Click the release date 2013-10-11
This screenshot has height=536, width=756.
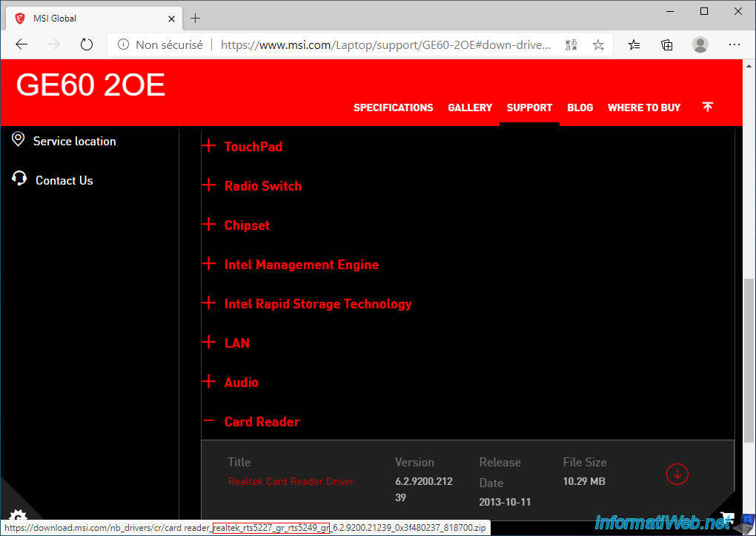point(505,502)
